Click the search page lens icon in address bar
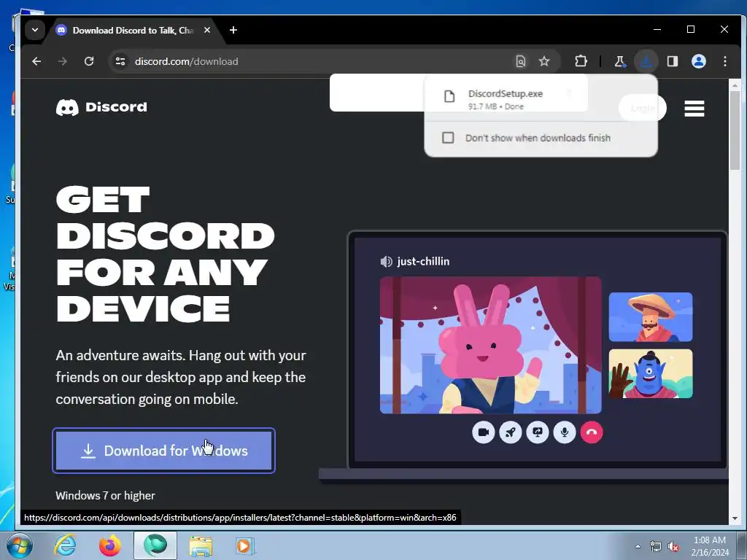The image size is (747, 560). (521, 61)
